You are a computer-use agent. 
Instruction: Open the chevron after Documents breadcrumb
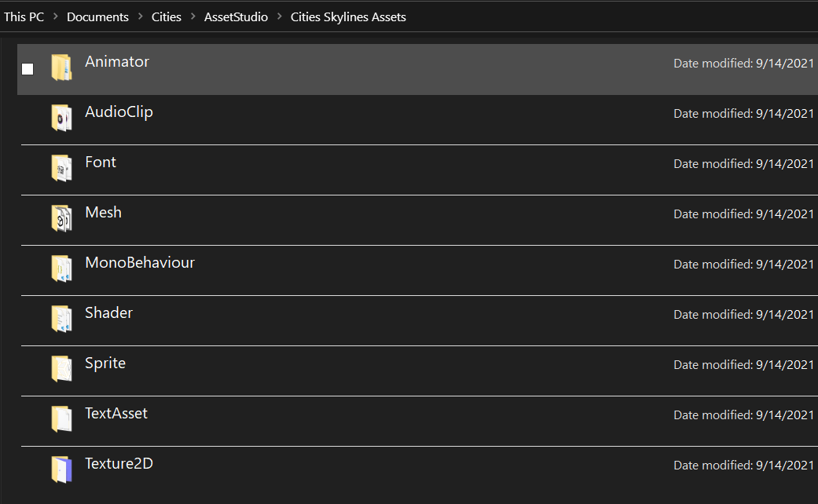[140, 16]
